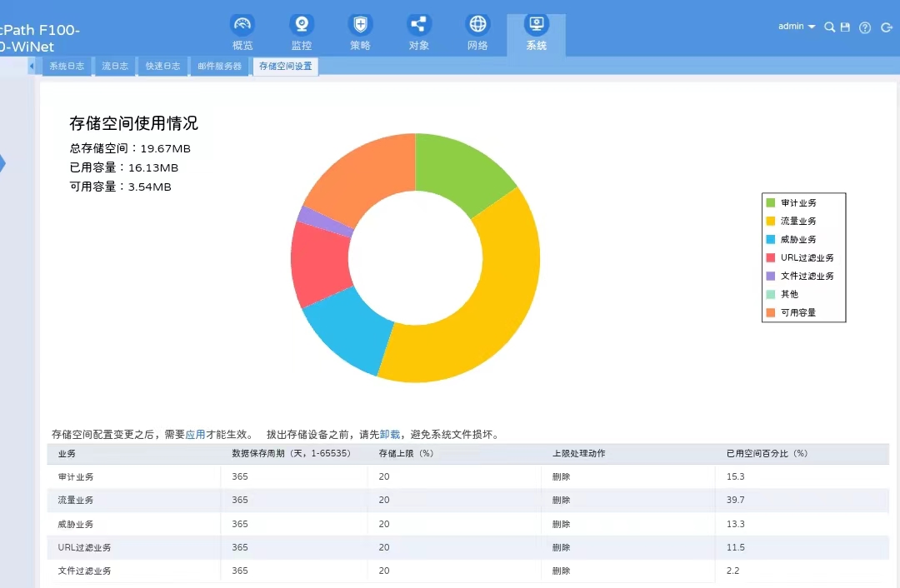Image resolution: width=900 pixels, height=588 pixels.
Task: Open the 网络 network globe icon
Action: 477,25
